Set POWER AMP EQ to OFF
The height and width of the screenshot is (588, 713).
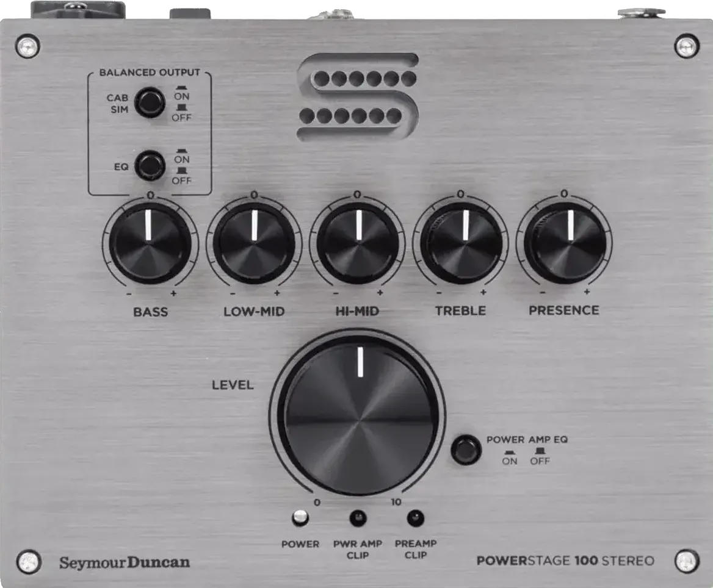[x=466, y=450]
